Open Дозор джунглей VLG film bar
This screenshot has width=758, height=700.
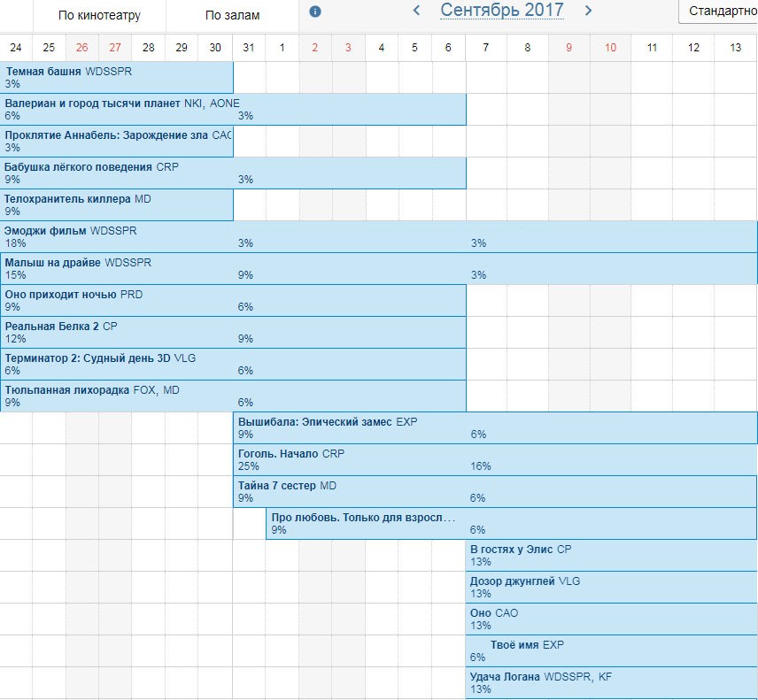coord(612,587)
